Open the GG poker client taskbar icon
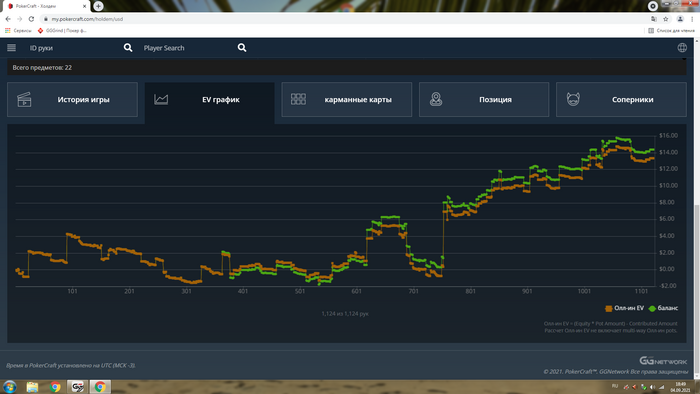Image resolution: width=700 pixels, height=394 pixels. pos(77,387)
